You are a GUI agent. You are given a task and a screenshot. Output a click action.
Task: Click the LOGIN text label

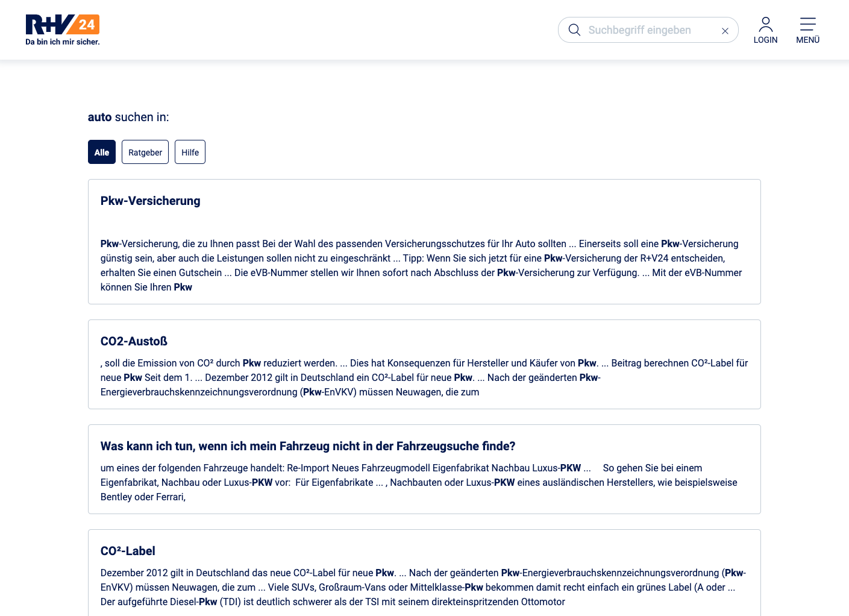click(x=765, y=40)
